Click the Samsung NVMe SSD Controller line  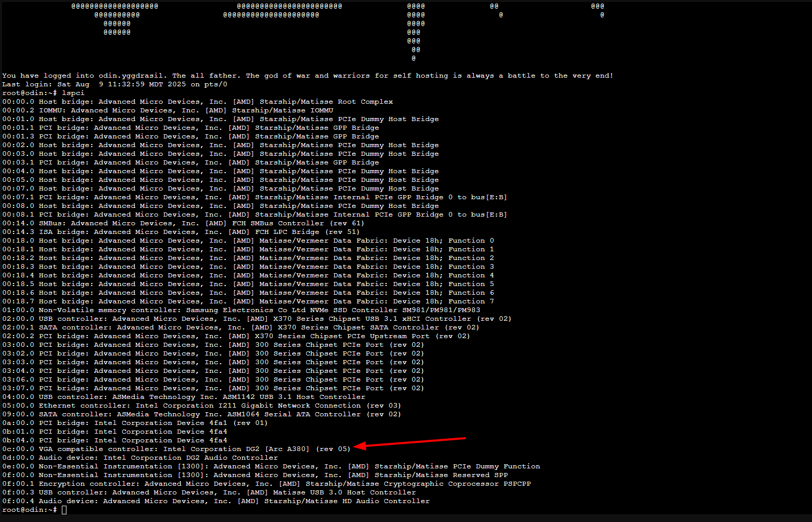tap(241, 310)
